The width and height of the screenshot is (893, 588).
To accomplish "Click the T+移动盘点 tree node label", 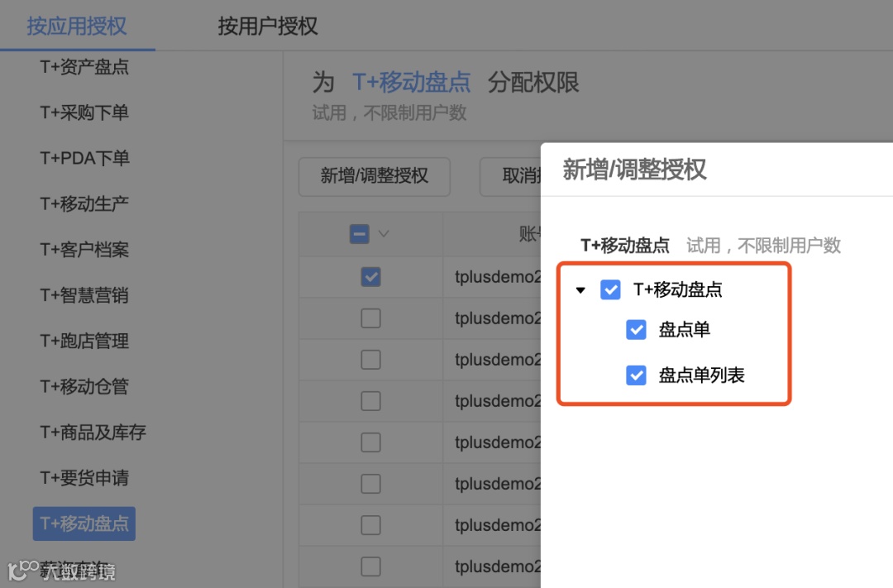I will click(x=678, y=289).
